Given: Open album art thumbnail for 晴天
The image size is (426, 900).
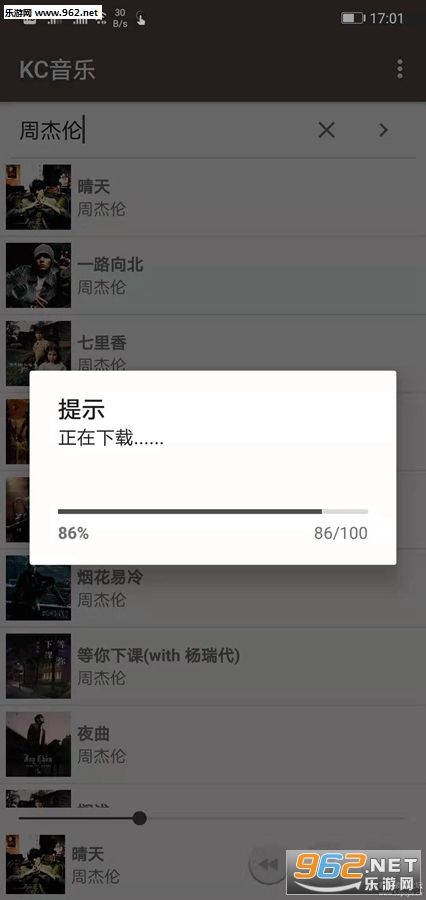Looking at the screenshot, I should (x=38, y=197).
